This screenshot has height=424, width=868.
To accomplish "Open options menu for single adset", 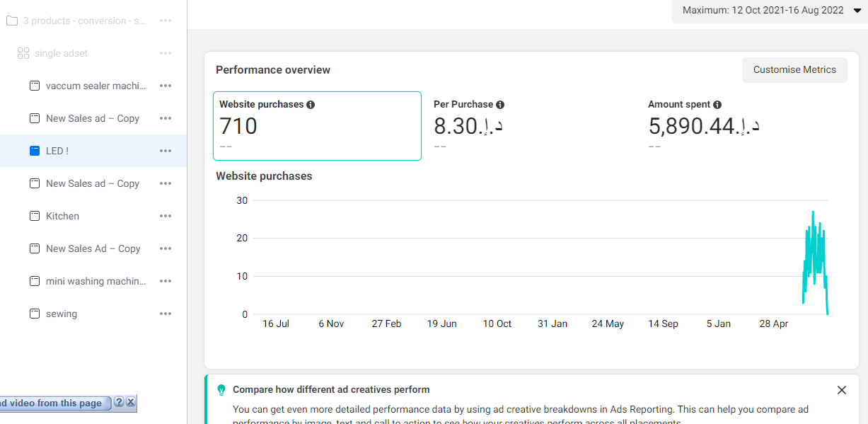I will pos(166,53).
